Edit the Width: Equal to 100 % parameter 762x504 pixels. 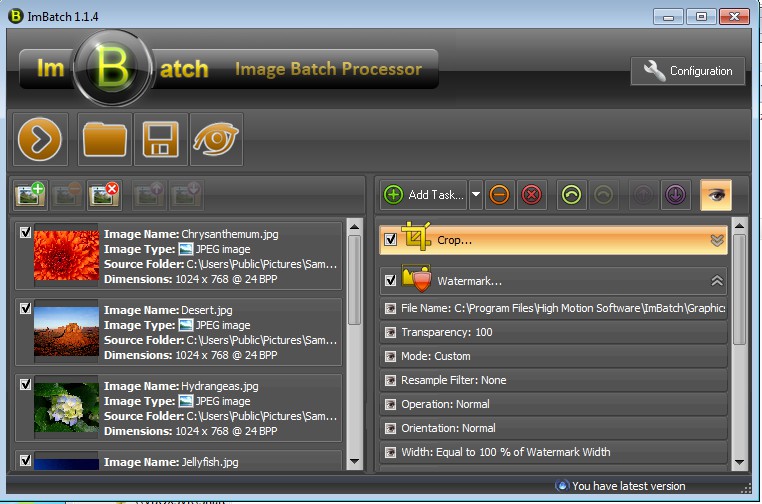(x=554, y=452)
